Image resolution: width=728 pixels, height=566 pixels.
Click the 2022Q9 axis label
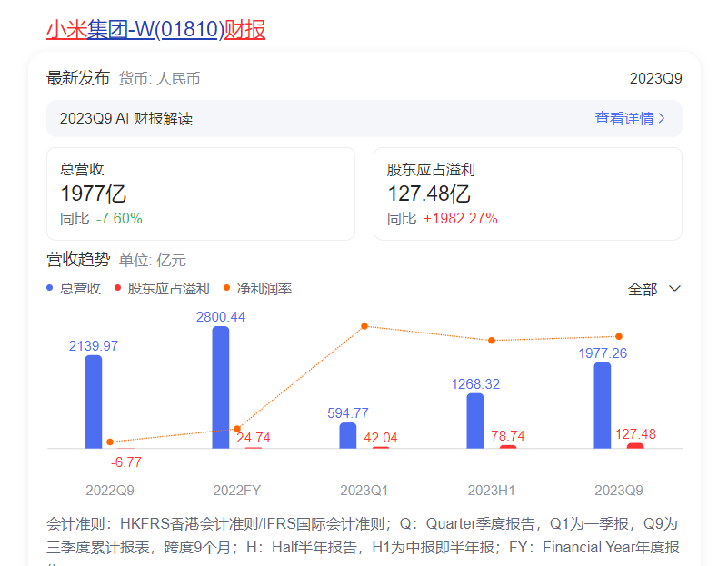[x=110, y=491]
